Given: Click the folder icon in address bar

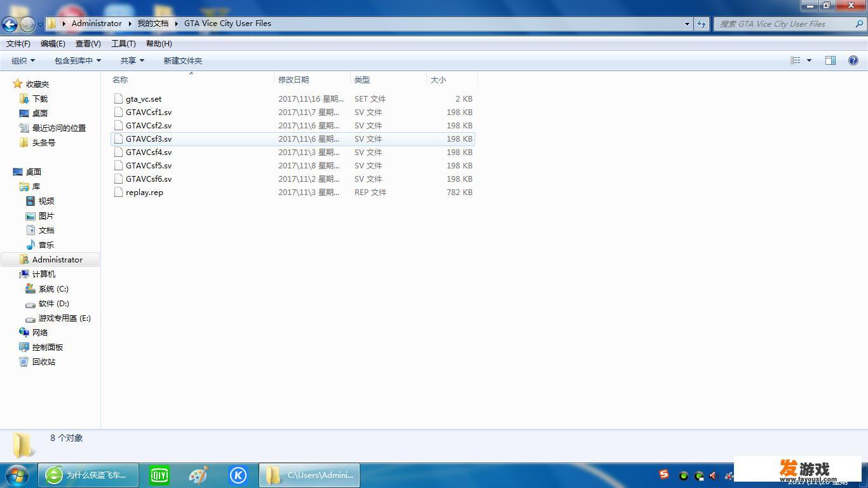Looking at the screenshot, I should (52, 24).
